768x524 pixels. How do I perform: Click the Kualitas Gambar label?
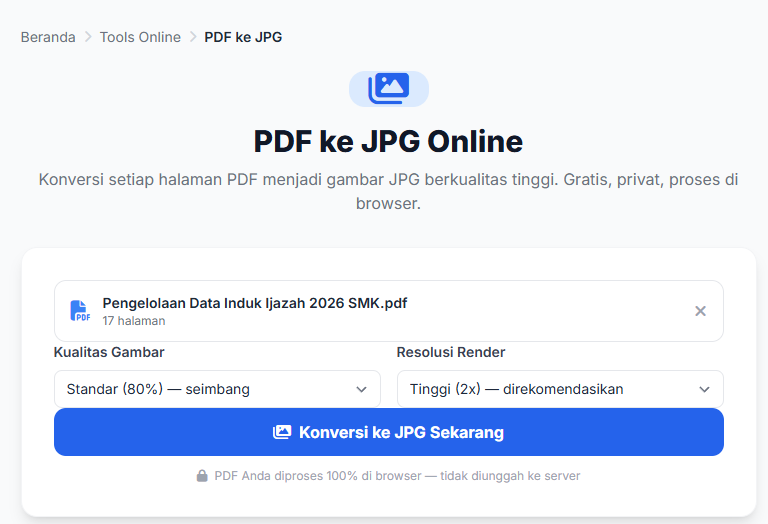point(109,352)
